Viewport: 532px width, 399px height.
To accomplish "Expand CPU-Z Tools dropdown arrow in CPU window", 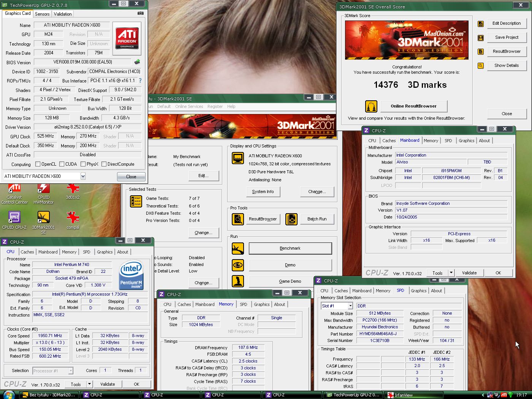I will 89,384.
